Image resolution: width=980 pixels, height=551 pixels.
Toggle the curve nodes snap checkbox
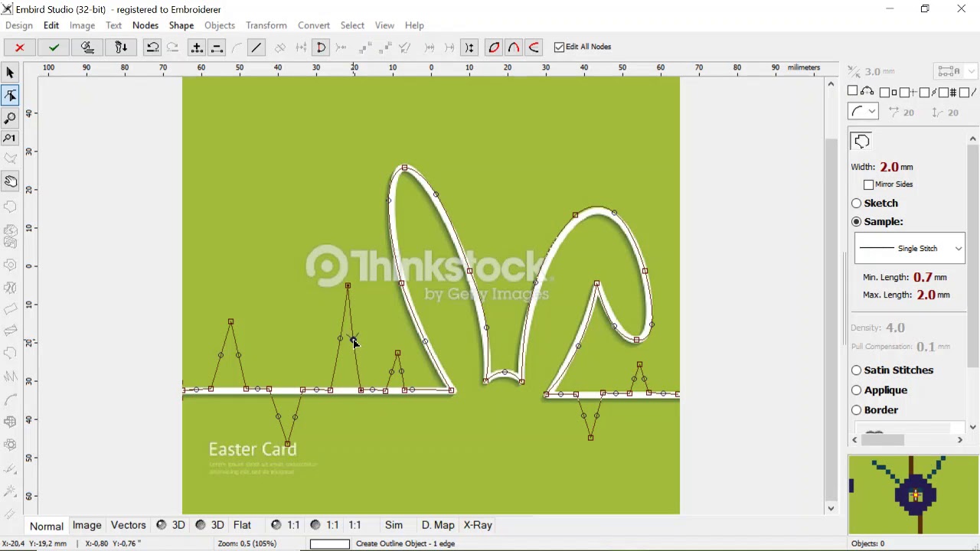[x=852, y=91]
